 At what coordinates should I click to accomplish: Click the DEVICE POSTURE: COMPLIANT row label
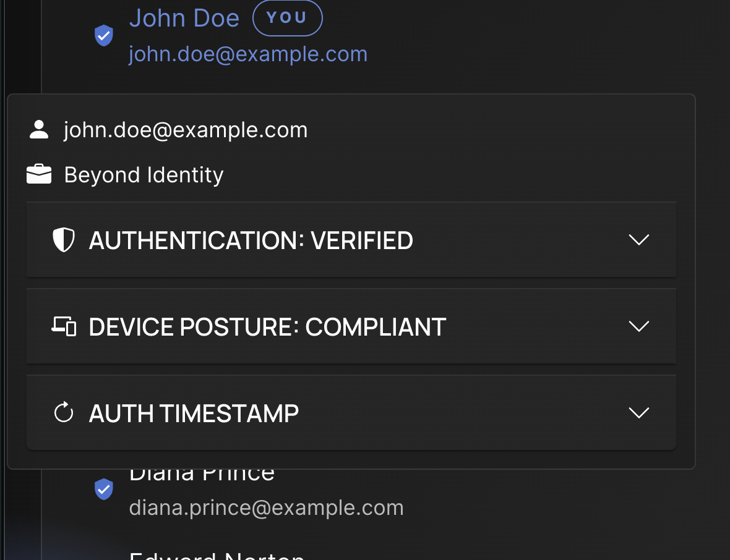click(267, 326)
